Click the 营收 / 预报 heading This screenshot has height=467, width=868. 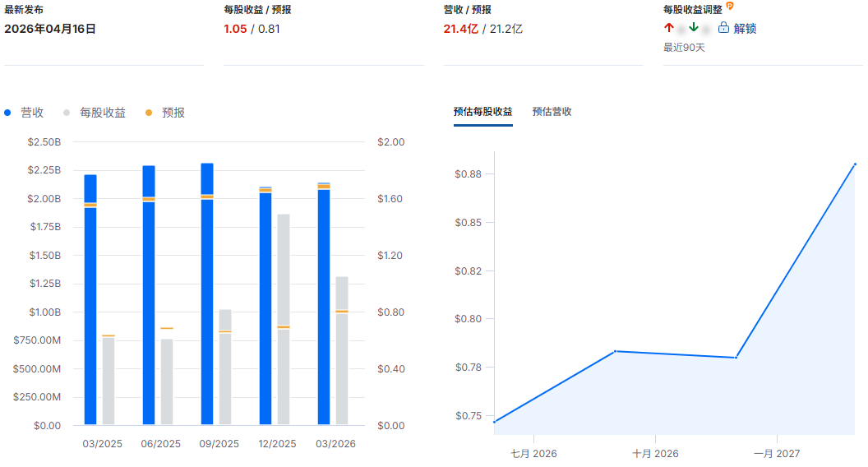(467, 9)
